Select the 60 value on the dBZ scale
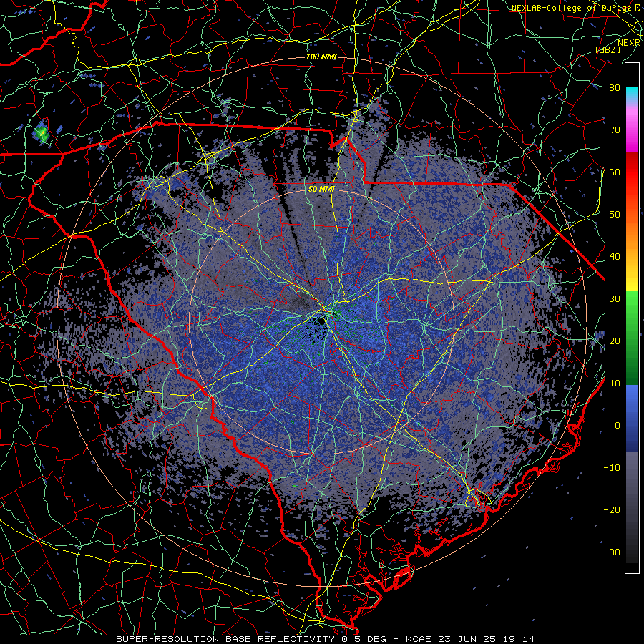Screen dimensions: 644x644 coord(615,172)
